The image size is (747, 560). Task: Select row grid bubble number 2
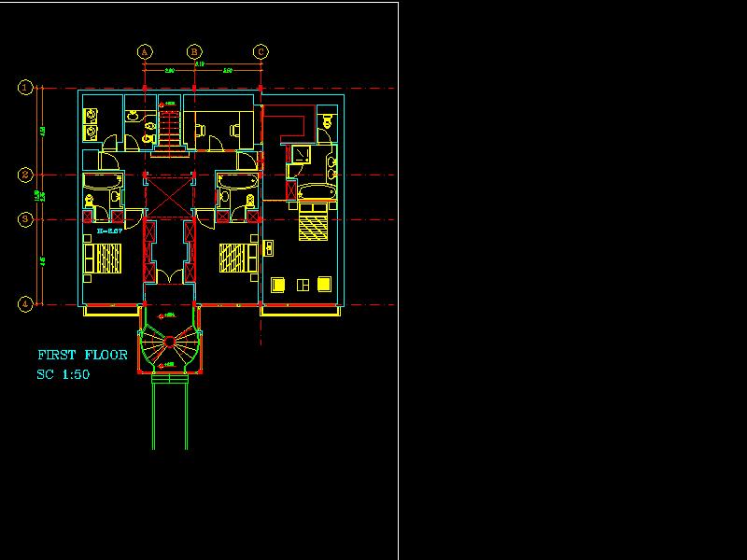click(26, 175)
